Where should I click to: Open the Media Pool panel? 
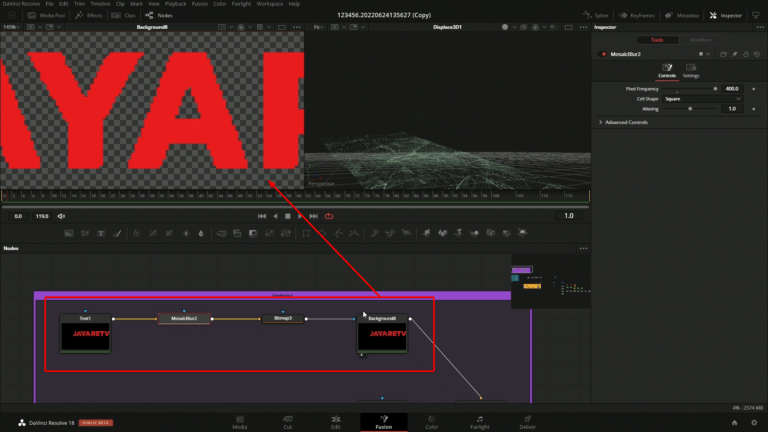point(47,15)
